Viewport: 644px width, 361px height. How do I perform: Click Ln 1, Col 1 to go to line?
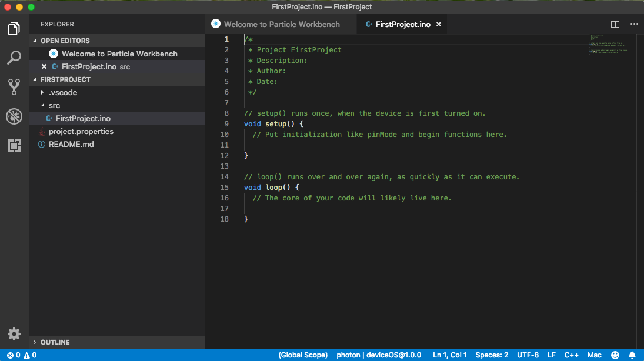pos(450,355)
